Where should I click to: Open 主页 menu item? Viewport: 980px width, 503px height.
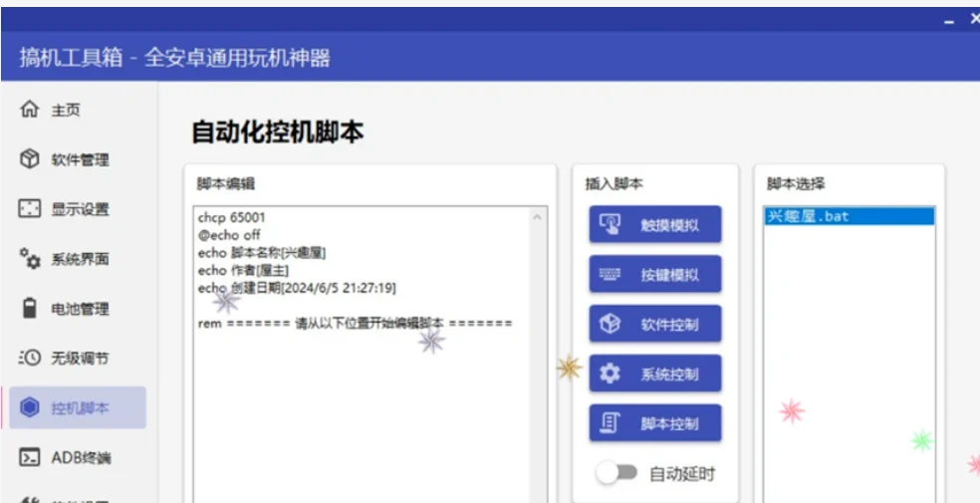78,110
